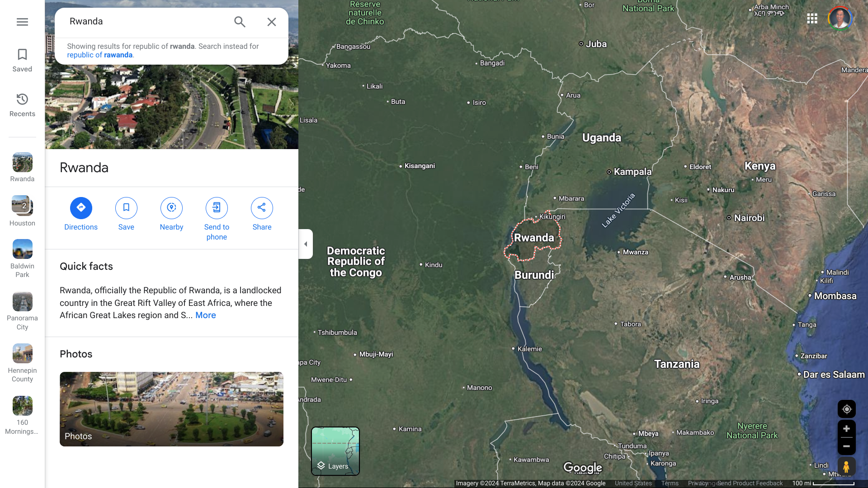
Task: Open the Houston recent place thumbnail
Action: [x=22, y=206]
